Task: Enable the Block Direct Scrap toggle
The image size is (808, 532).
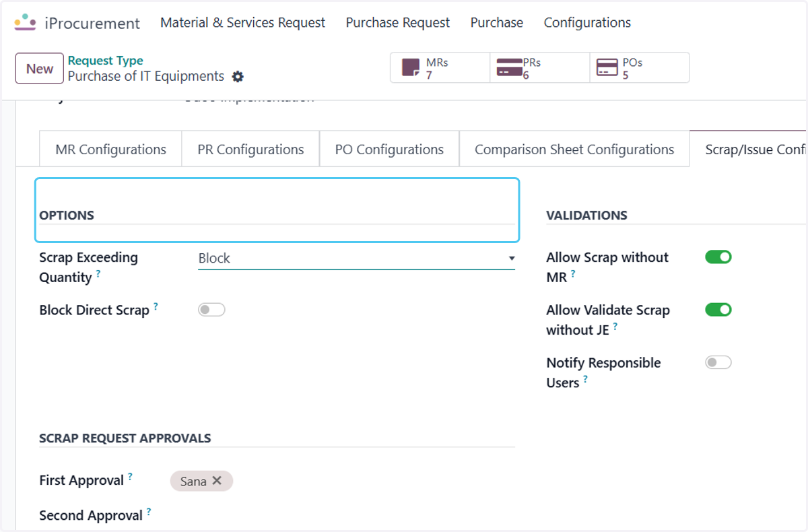Action: 211,310
